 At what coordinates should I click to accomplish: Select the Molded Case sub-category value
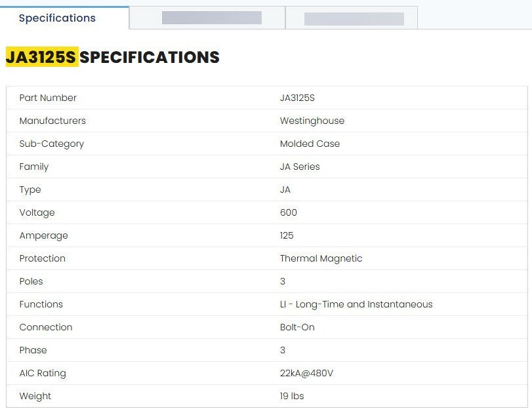(x=310, y=144)
